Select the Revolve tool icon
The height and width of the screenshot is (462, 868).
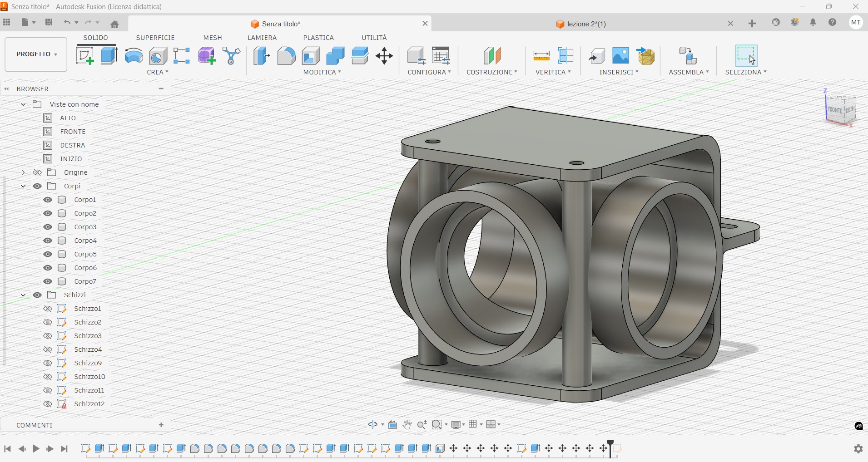134,56
